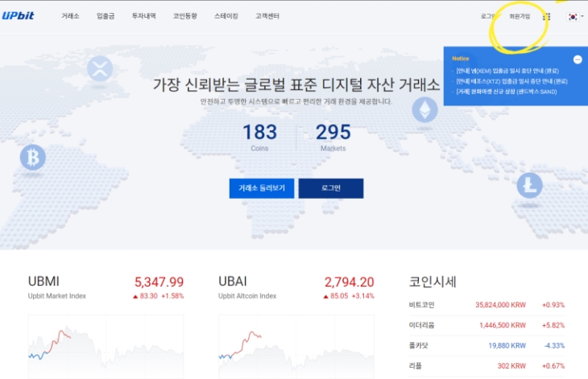Select the 폴카닷 price row

[487, 345]
